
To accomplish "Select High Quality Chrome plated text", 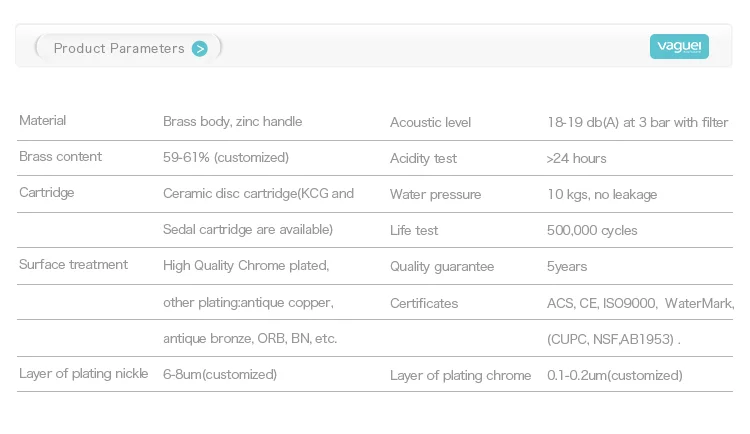I will 246,266.
